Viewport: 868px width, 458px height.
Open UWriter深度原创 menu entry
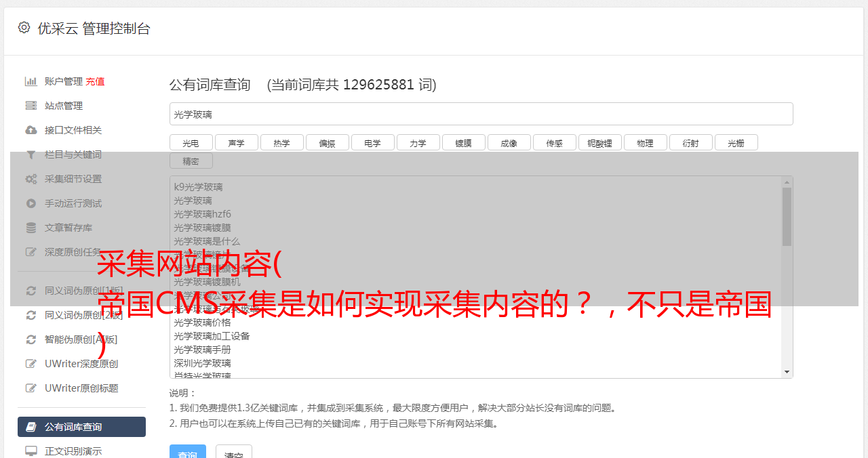[81, 364]
